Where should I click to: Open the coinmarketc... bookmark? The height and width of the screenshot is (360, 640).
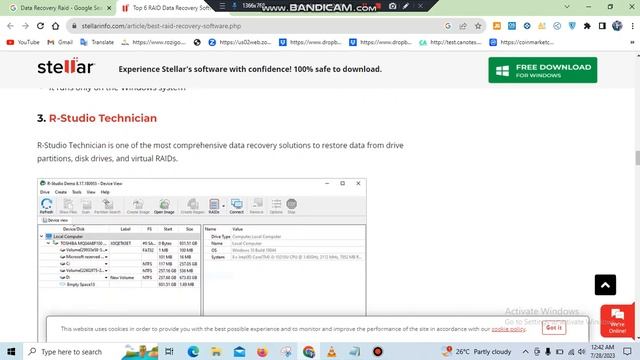click(x=522, y=42)
